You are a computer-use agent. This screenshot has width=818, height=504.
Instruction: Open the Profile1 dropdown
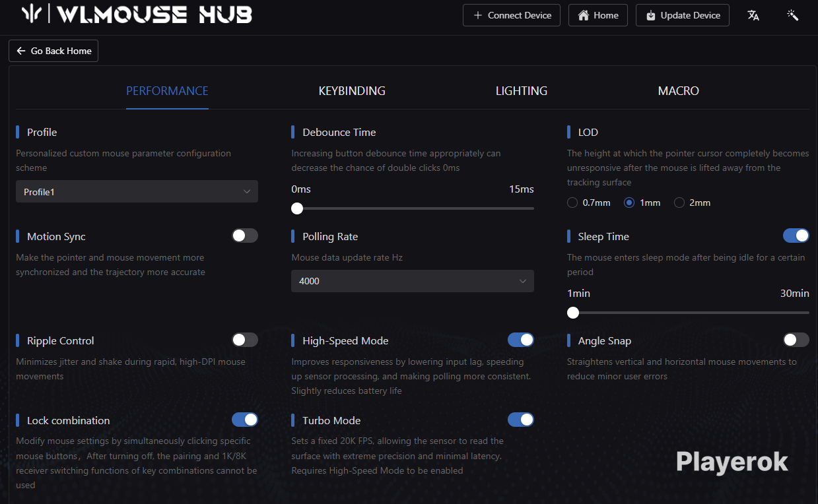click(137, 192)
